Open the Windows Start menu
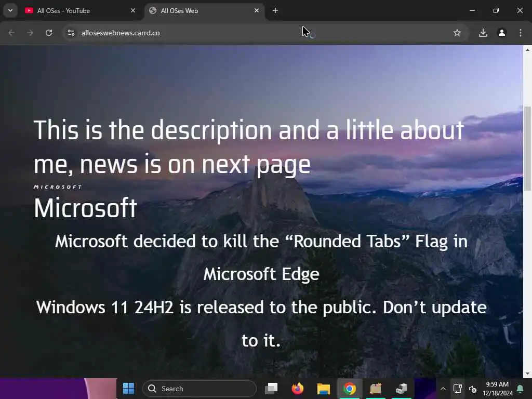Image resolution: width=532 pixels, height=399 pixels. click(x=129, y=389)
